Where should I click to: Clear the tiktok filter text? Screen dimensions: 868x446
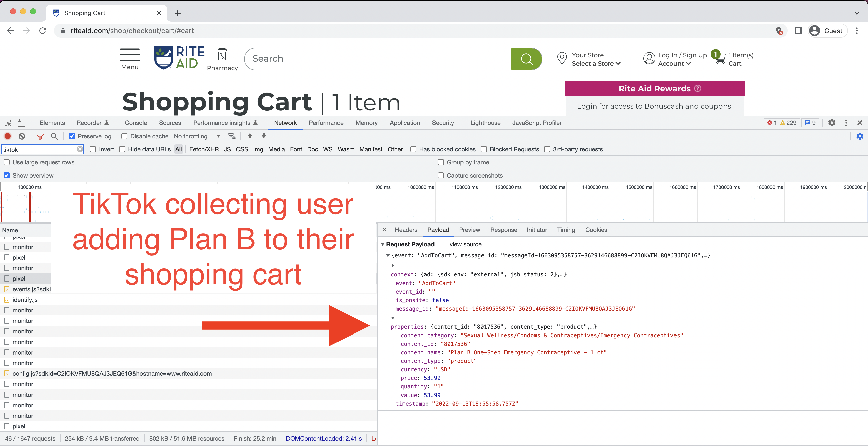tap(79, 149)
